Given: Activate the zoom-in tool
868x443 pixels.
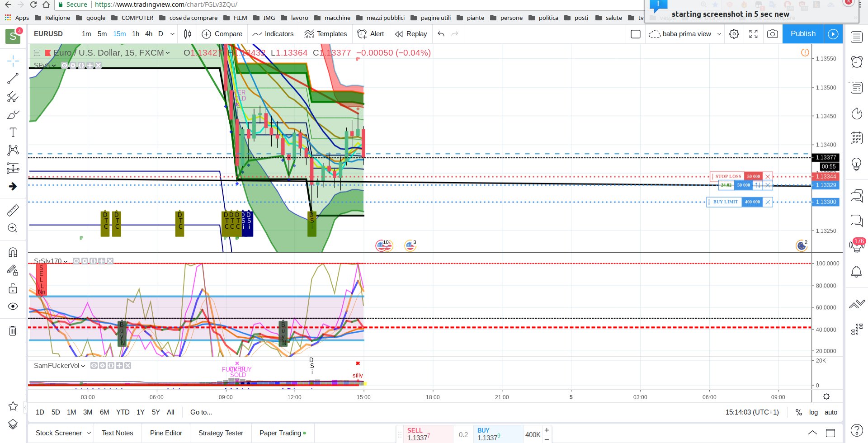Looking at the screenshot, I should 13,228.
